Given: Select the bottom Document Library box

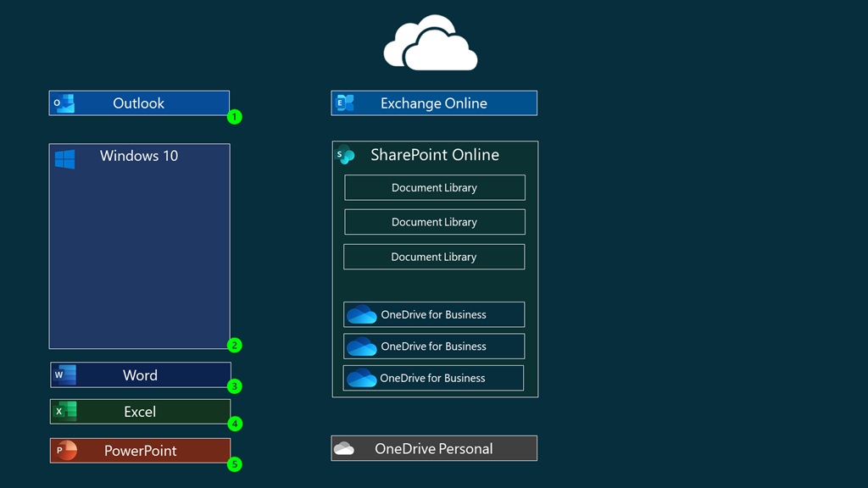Looking at the screenshot, I should point(434,257).
